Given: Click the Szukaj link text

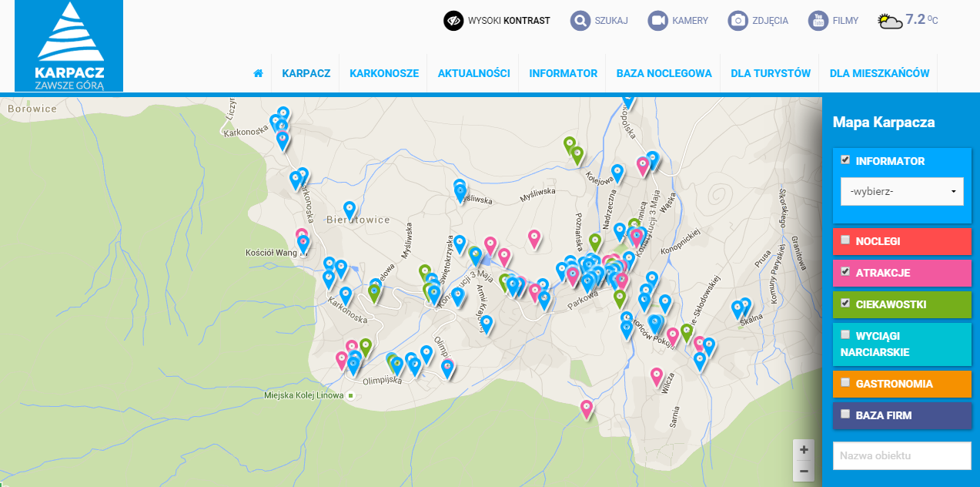Looking at the screenshot, I should [612, 21].
